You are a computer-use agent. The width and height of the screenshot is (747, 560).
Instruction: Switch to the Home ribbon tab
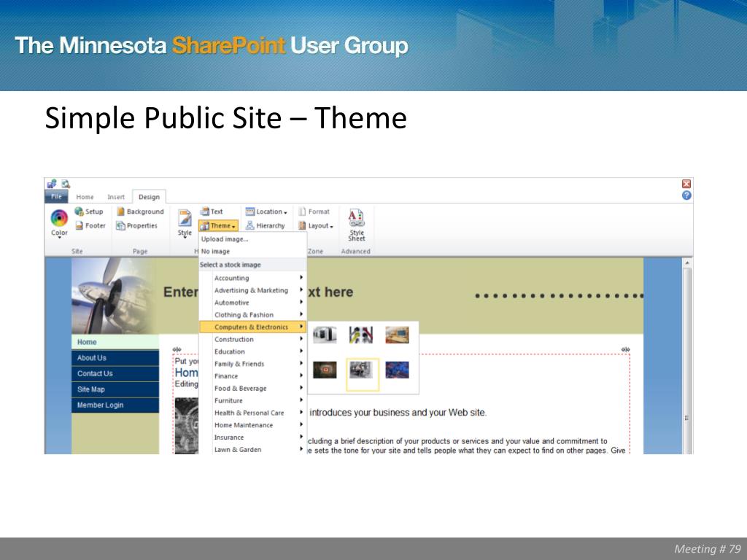point(85,197)
